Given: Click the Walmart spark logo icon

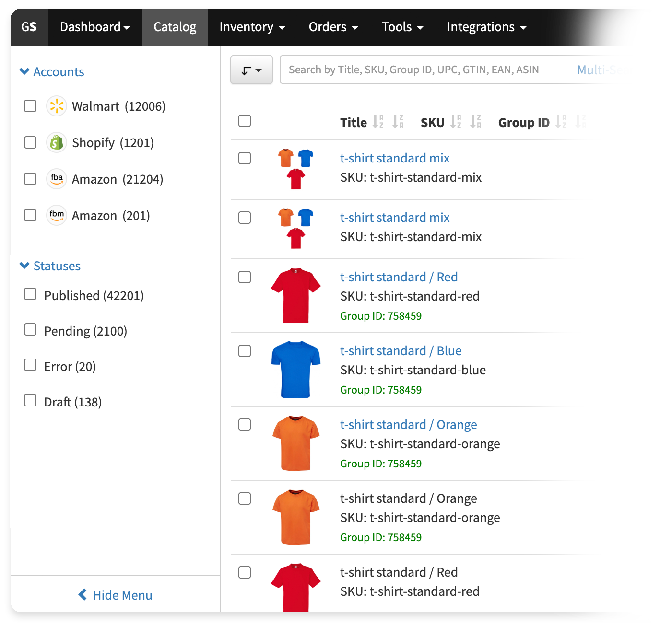Looking at the screenshot, I should (x=57, y=106).
